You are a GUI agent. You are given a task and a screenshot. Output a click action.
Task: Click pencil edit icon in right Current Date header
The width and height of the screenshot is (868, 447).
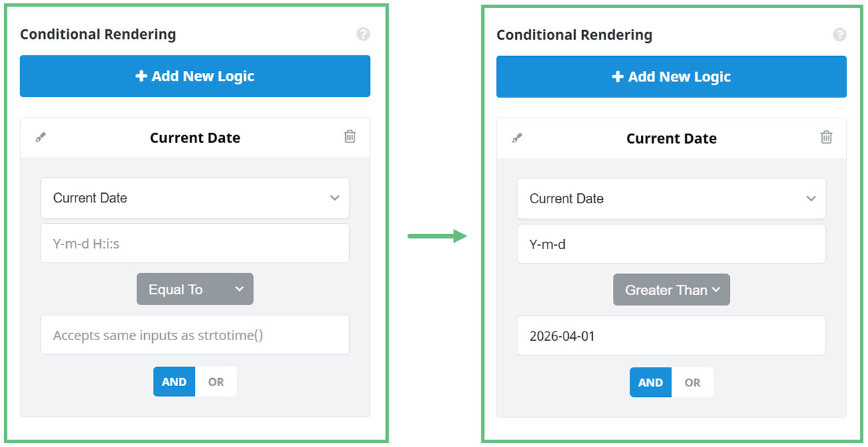coord(517,138)
